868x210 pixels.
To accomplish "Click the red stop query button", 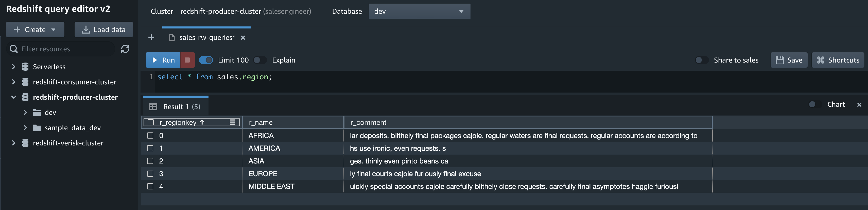I will [x=187, y=60].
